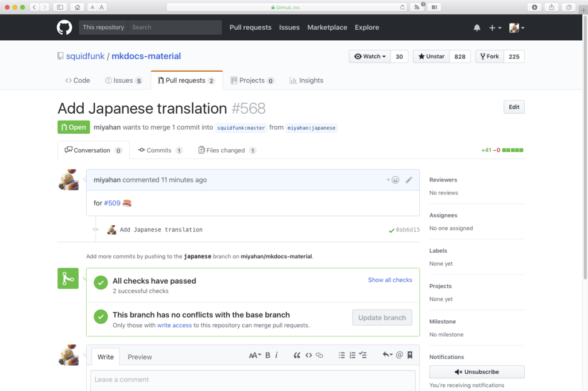This screenshot has width=588, height=391.
Task: Focus the Leave a comment text field
Action: pos(253,380)
